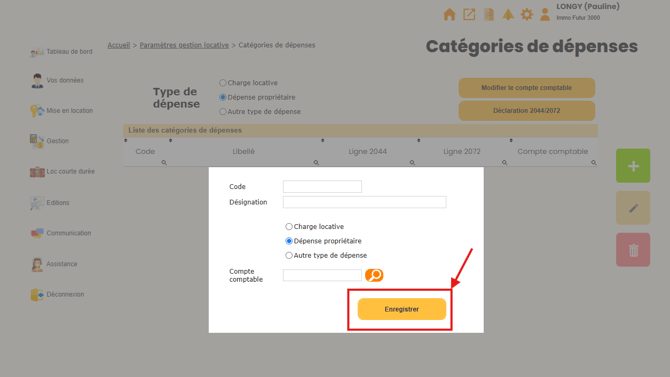Click the red trash delete button
This screenshot has height=377, width=670.
[633, 250]
